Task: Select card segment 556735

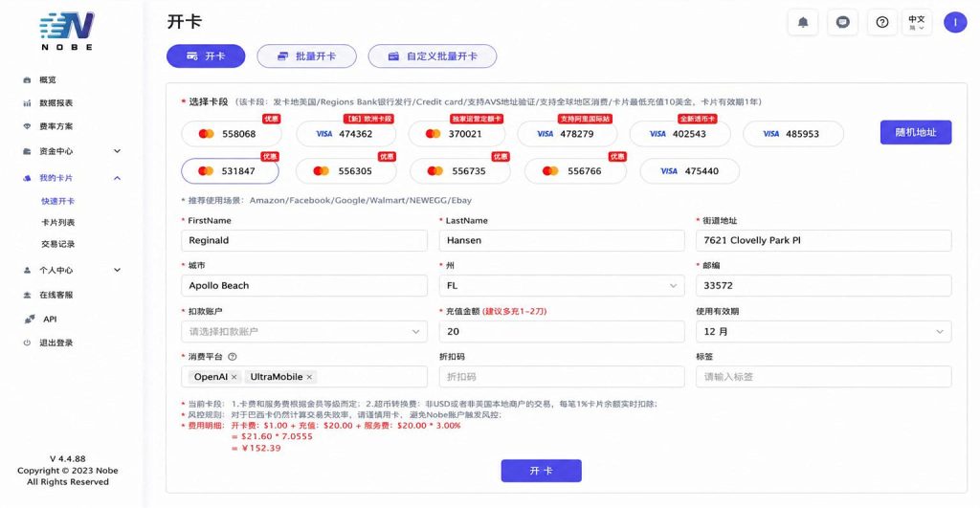Action: coord(460,171)
